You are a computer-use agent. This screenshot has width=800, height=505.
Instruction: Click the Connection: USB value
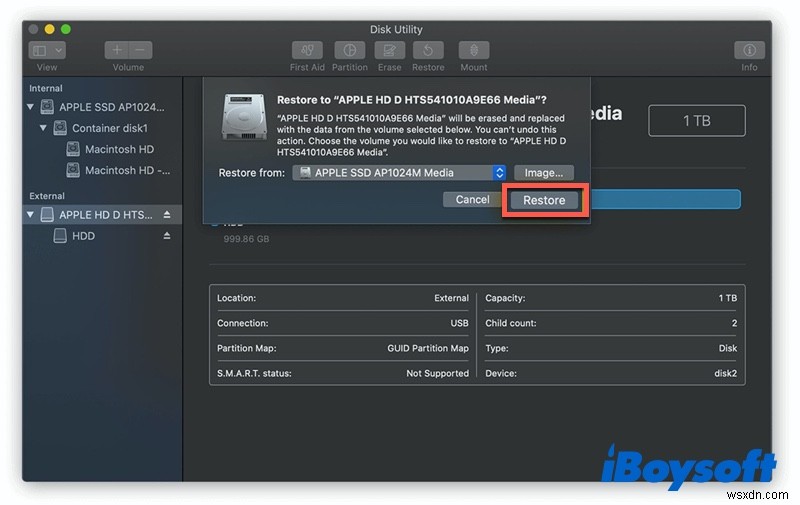(x=459, y=323)
